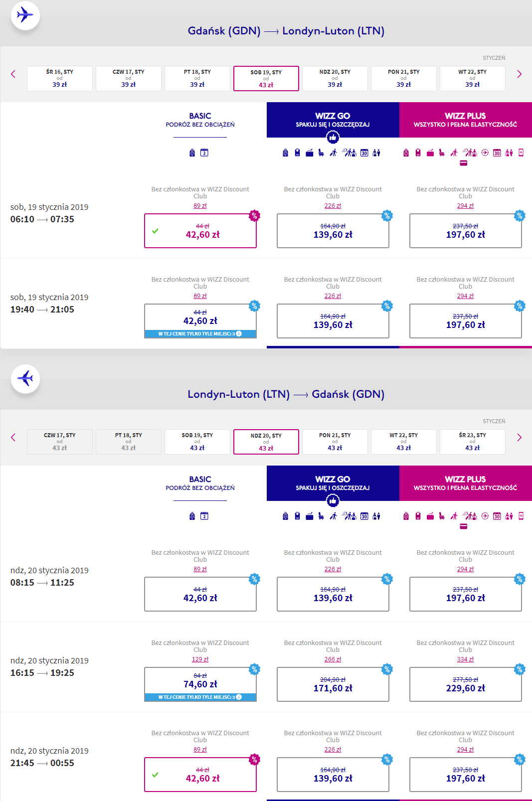Click WIZZ GO trolley bag icon in outbound section
Viewport: 532px width, 801px height.
point(297,153)
